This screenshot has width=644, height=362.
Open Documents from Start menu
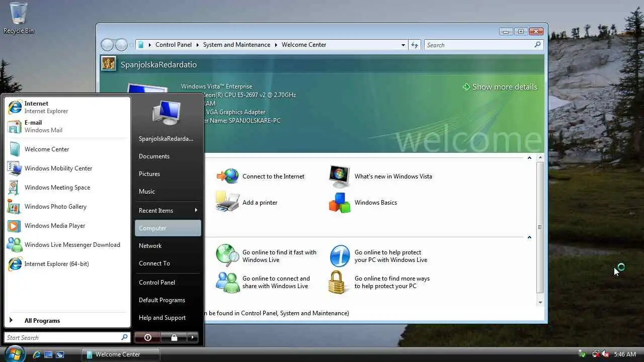click(168, 156)
